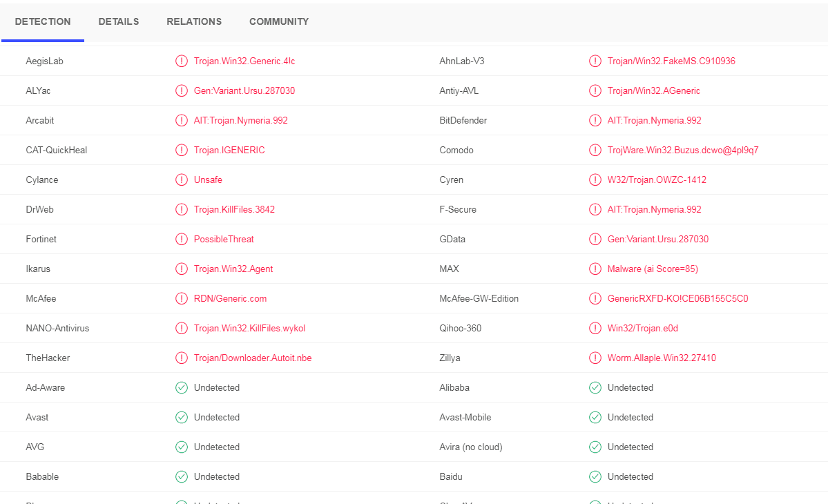Click the NANO-Antivirus engine name
The width and height of the screenshot is (828, 504).
pos(57,328)
